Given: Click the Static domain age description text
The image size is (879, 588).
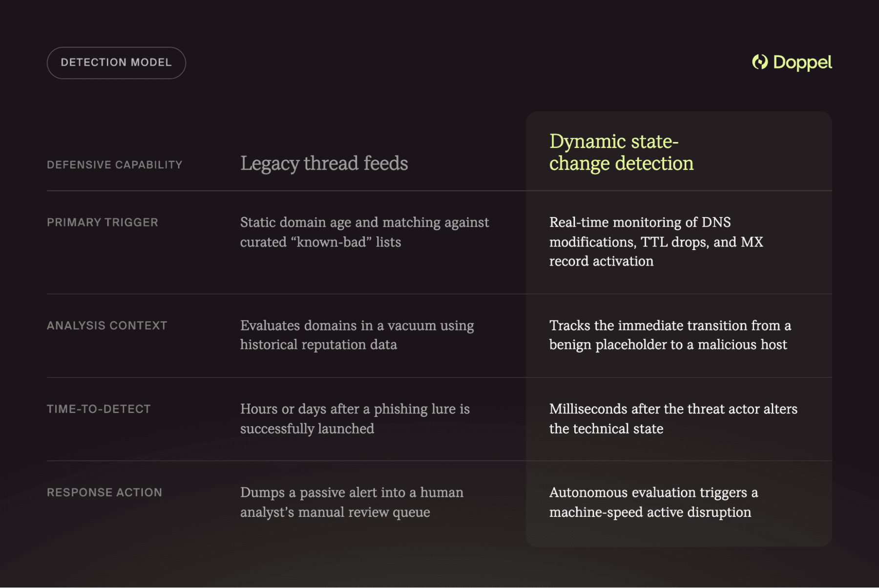Looking at the screenshot, I should 364,232.
